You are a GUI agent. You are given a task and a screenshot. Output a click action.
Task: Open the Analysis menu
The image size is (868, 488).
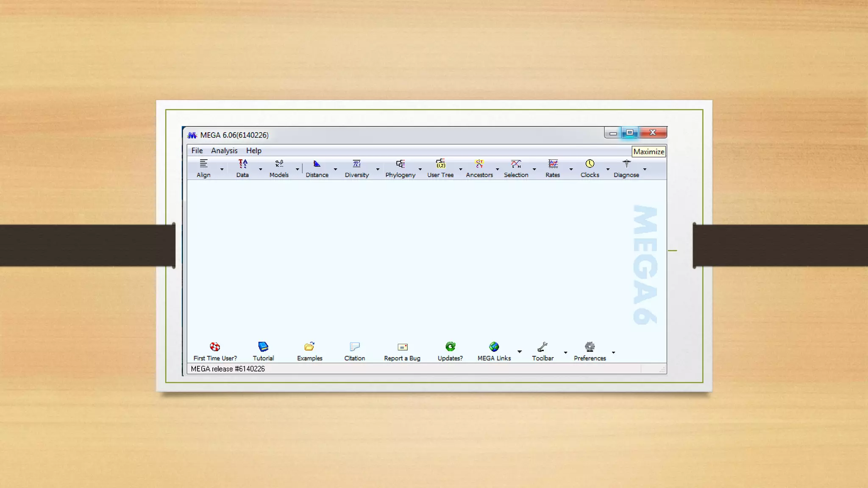(x=224, y=151)
